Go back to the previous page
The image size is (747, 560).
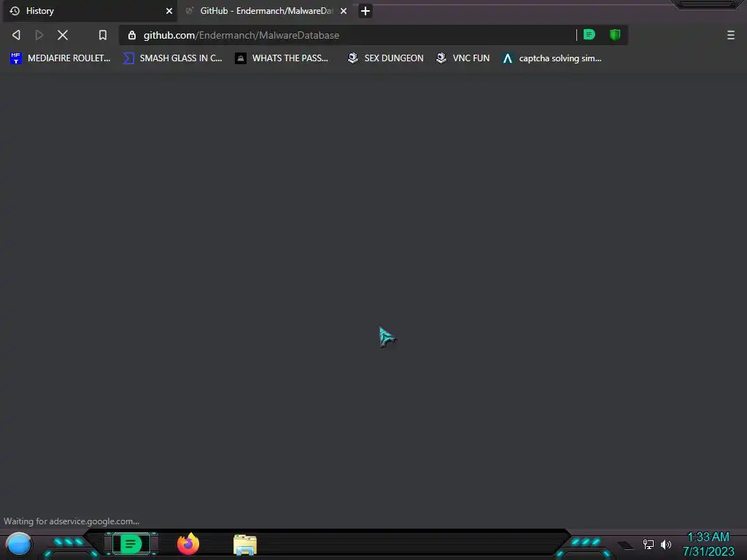[16, 35]
